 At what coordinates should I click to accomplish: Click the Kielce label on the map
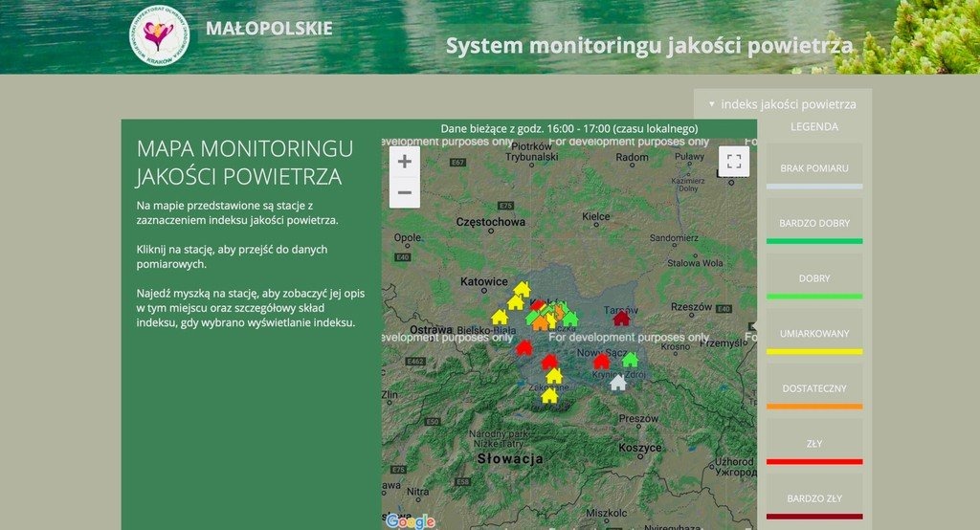(595, 216)
